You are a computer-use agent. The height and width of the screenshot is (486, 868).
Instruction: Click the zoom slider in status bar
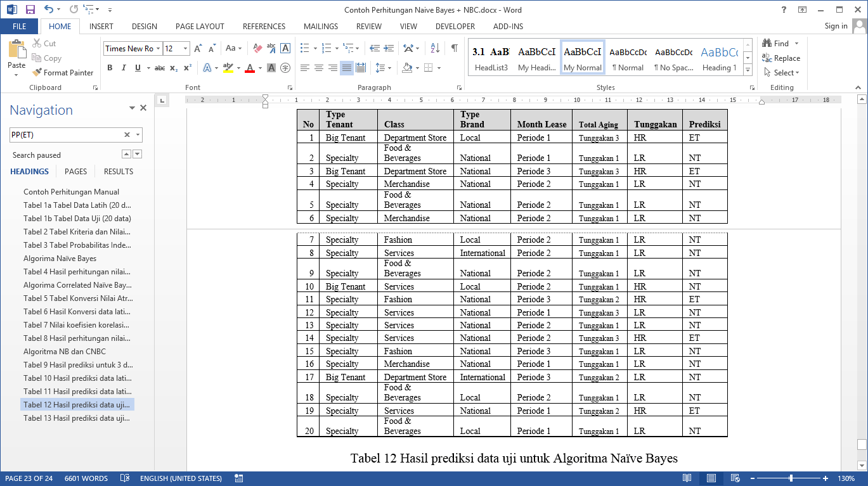791,478
